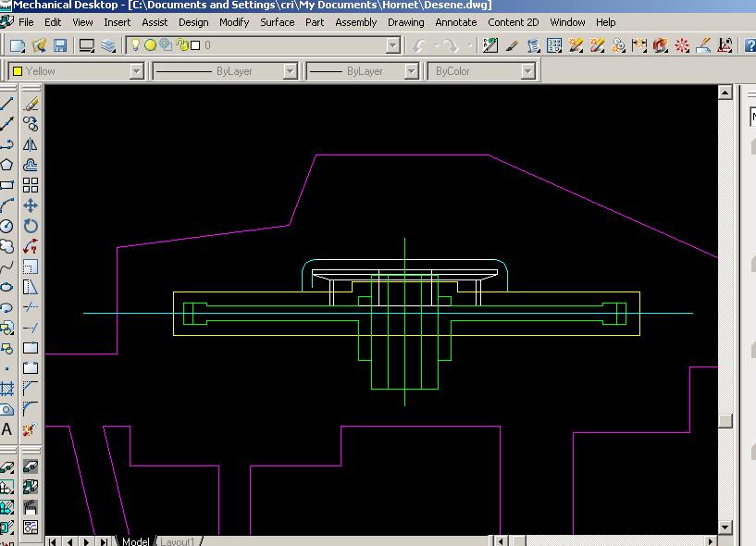The image size is (756, 546).
Task: Select the Trim tool
Action: click(31, 307)
